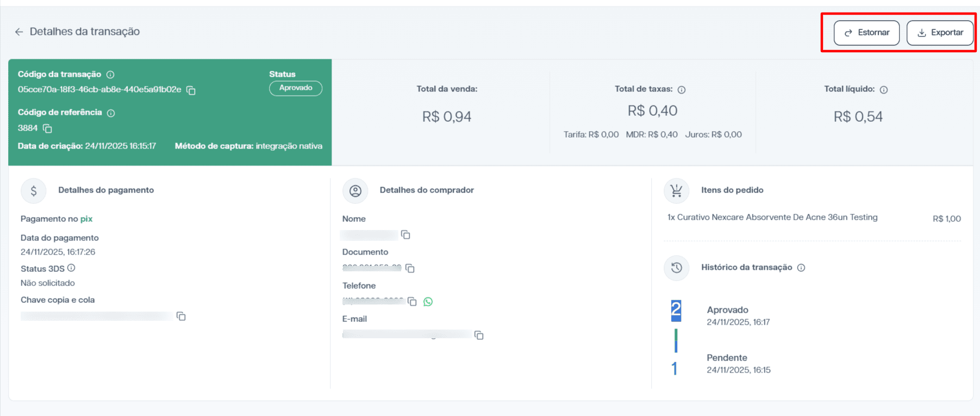
Task: Click the Total líquido value R$ 0,54
Action: tap(858, 117)
